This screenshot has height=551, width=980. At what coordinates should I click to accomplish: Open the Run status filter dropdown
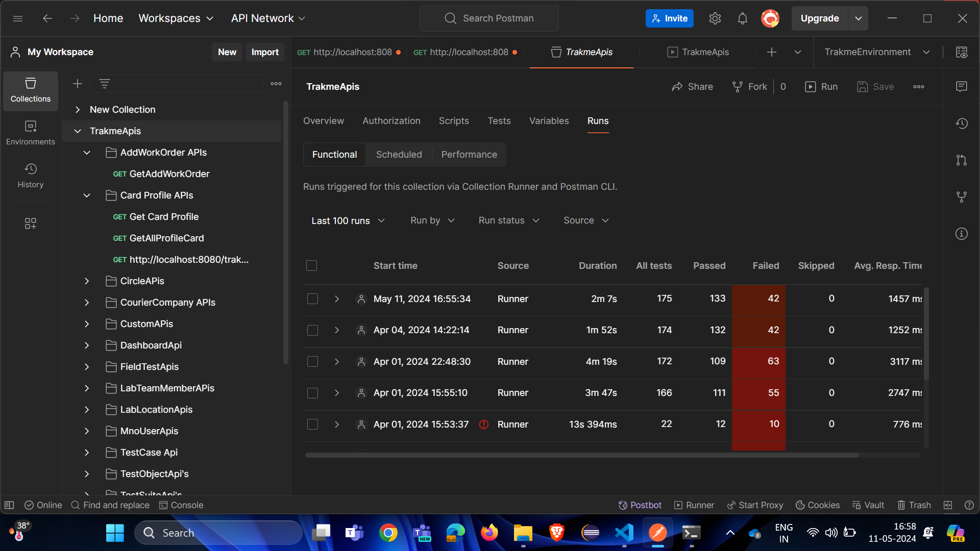[509, 220]
